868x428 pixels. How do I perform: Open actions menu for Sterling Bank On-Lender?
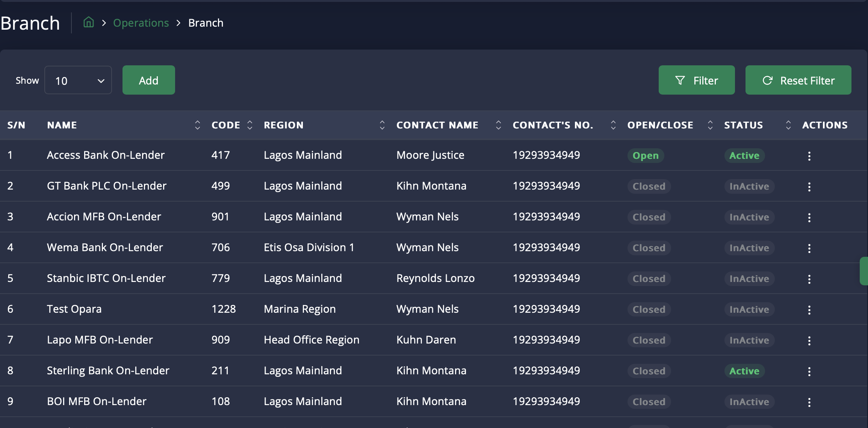(x=809, y=371)
